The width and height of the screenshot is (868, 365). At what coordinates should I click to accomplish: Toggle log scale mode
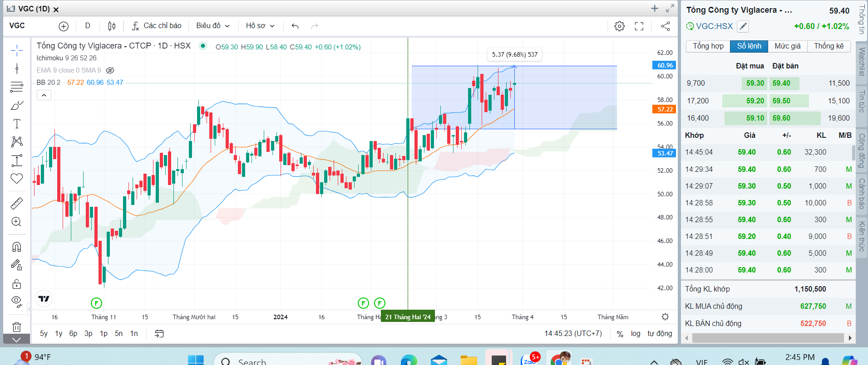(x=636, y=334)
